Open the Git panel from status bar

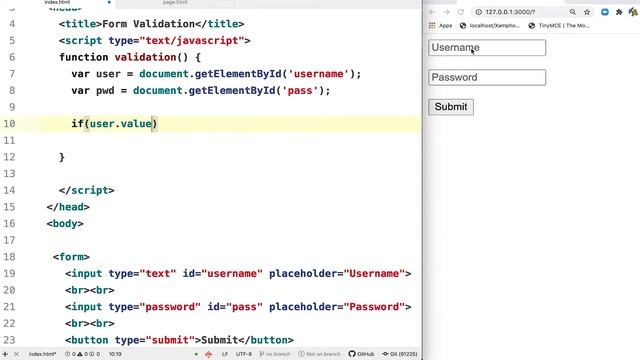(400, 354)
